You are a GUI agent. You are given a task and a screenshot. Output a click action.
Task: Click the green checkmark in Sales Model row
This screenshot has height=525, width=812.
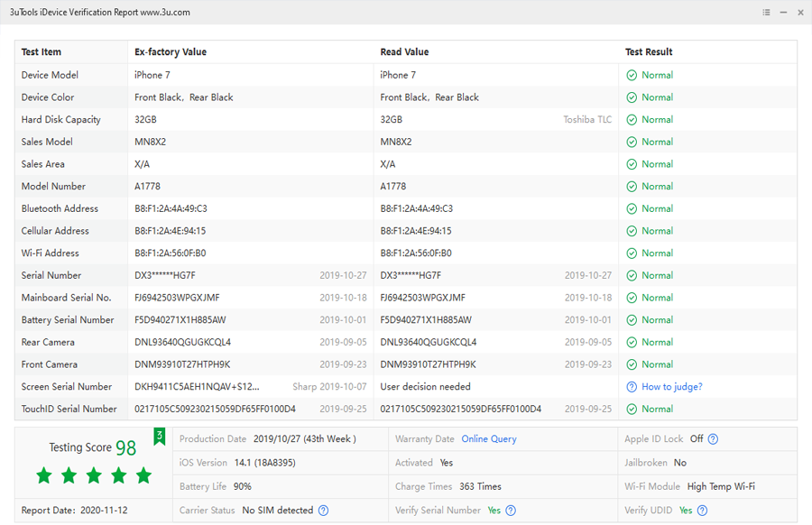[x=632, y=142]
